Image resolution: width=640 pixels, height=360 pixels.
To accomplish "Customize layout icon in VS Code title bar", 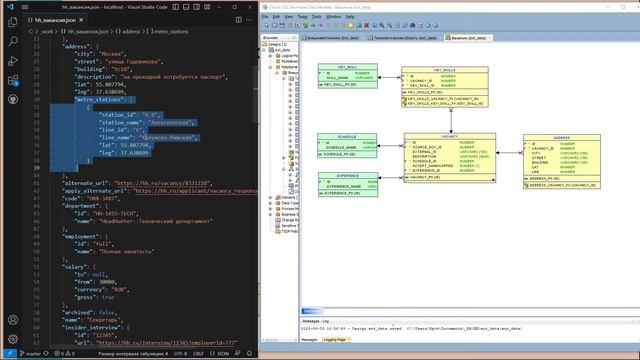I will [x=207, y=7].
